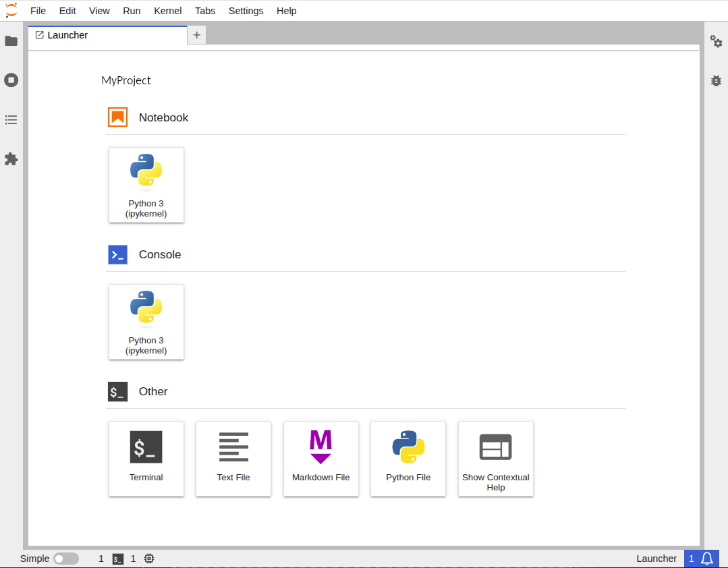
Task: Open the Extension Manager puzzle icon
Action: 11,159
